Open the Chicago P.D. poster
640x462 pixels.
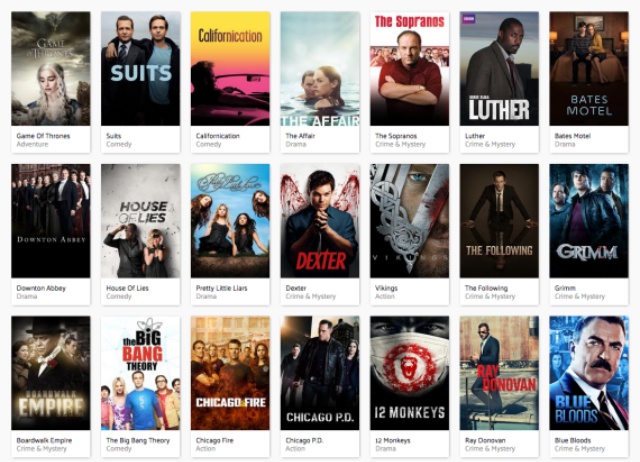[x=320, y=373]
